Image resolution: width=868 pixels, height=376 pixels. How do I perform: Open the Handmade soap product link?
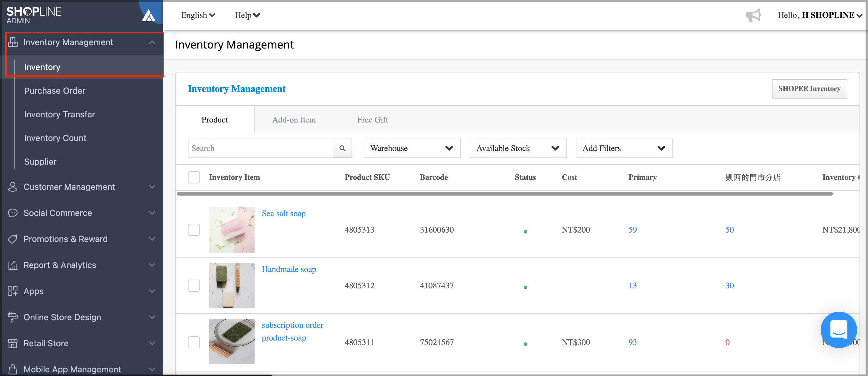coord(289,269)
